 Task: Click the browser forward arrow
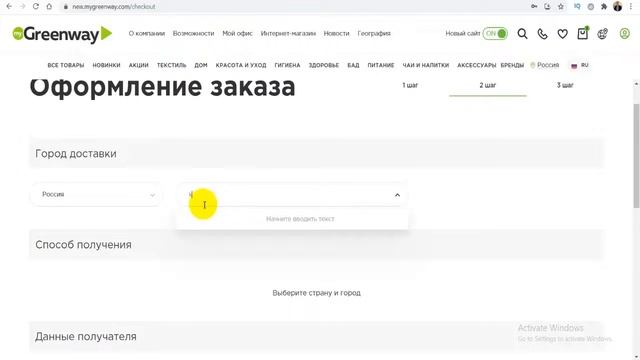(x=22, y=7)
